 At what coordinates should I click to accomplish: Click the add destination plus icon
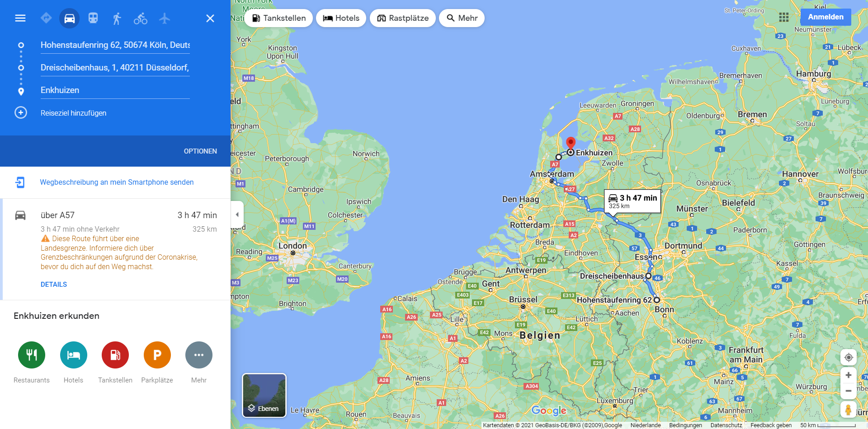pos(21,112)
